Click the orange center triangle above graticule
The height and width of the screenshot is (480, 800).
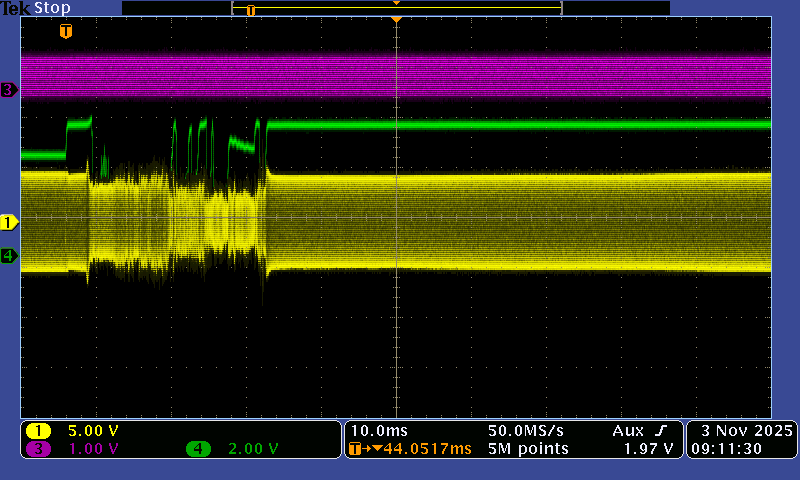[x=397, y=19]
